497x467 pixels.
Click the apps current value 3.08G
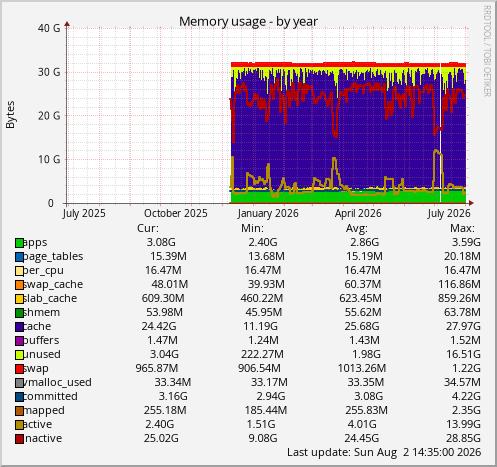pos(161,242)
